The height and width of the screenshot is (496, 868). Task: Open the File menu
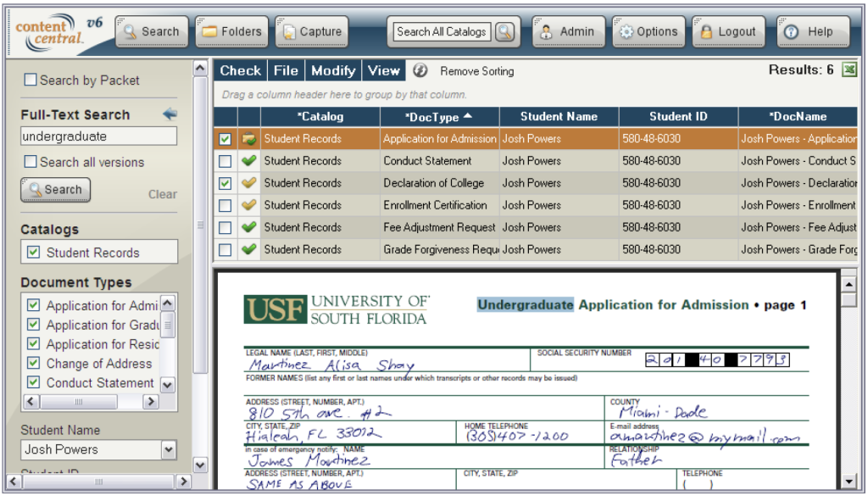pyautogui.click(x=286, y=71)
